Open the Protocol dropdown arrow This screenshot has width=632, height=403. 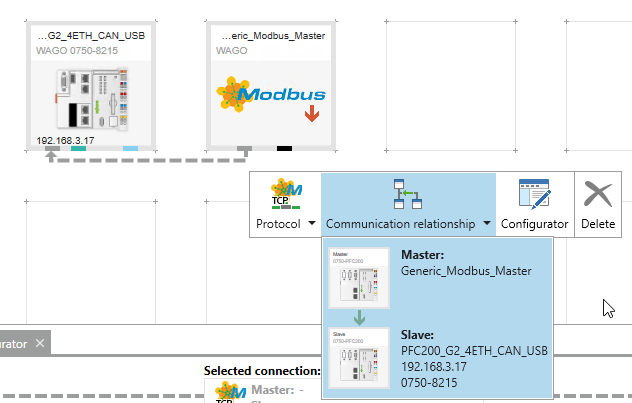(312, 223)
